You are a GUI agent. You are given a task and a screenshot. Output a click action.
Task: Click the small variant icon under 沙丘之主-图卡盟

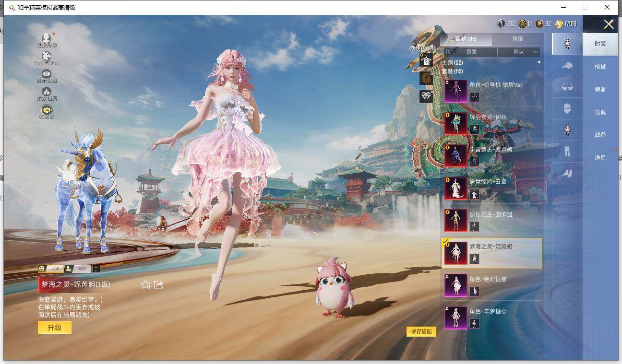[474, 226]
